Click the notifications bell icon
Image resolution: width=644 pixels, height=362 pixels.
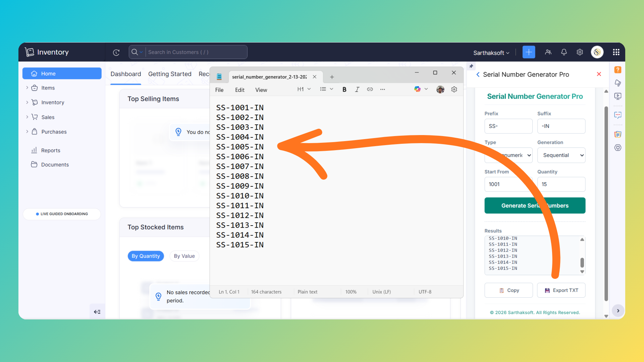[x=564, y=52]
